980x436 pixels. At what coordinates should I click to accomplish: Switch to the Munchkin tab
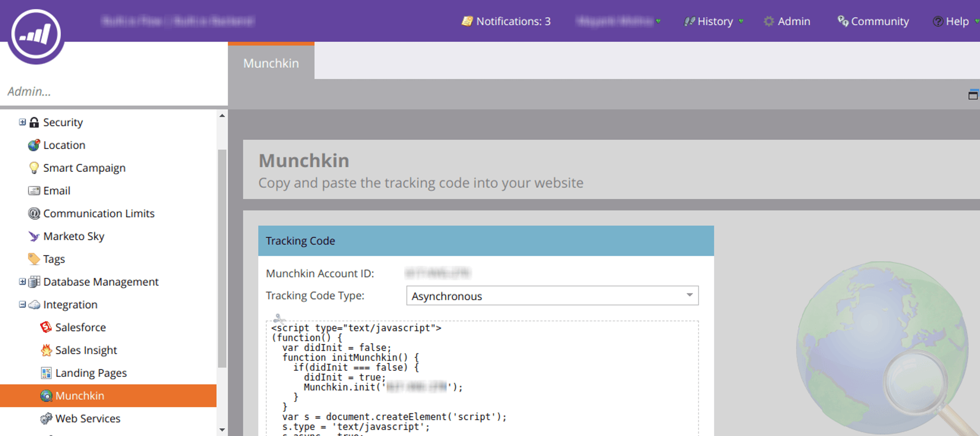(271, 63)
